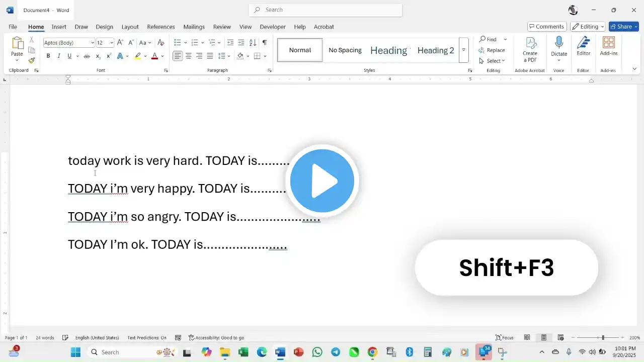Viewport: 644px width, 362px height.
Task: Click the Search box in the title bar
Action: [x=326, y=10]
